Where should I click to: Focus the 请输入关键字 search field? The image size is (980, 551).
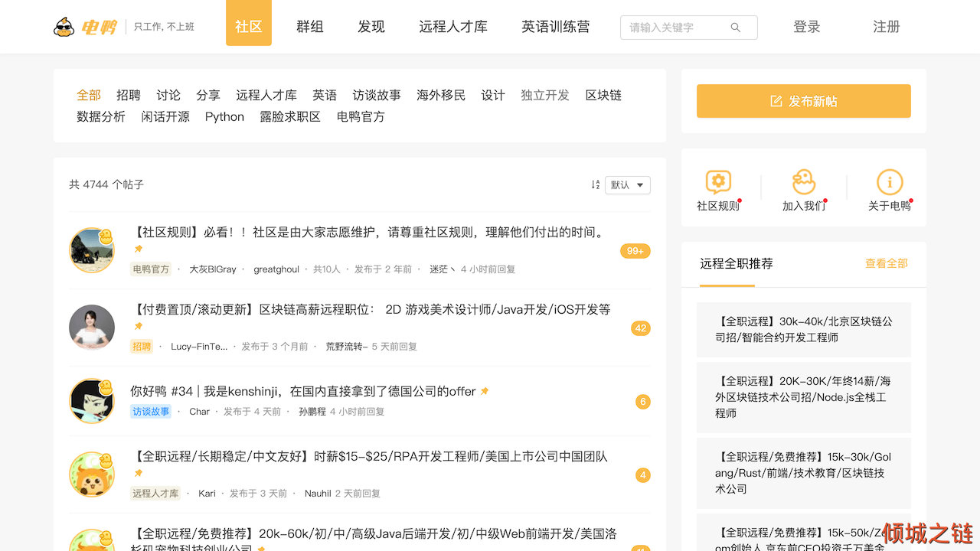point(689,28)
